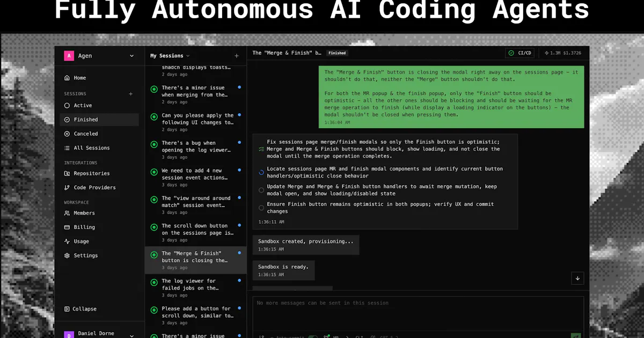The image size is (644, 338).
Task: Add a session with the plus beside SESSIONS
Action: (x=130, y=94)
